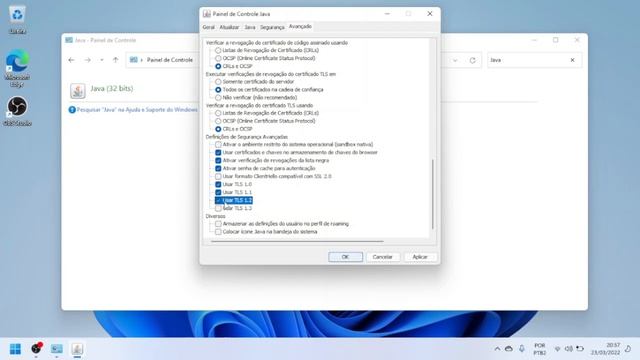This screenshot has width=640, height=360.
Task: Enable Colocar ícone Java na bandeja
Action: 218,232
